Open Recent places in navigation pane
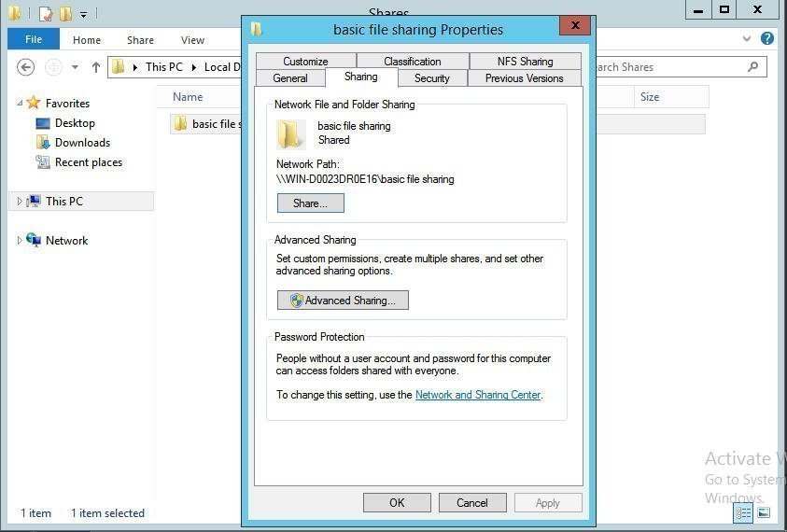This screenshot has height=532, width=787. (x=89, y=162)
